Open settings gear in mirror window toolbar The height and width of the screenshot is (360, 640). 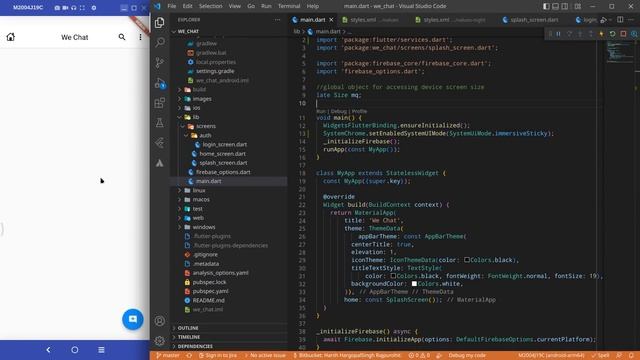(93, 8)
